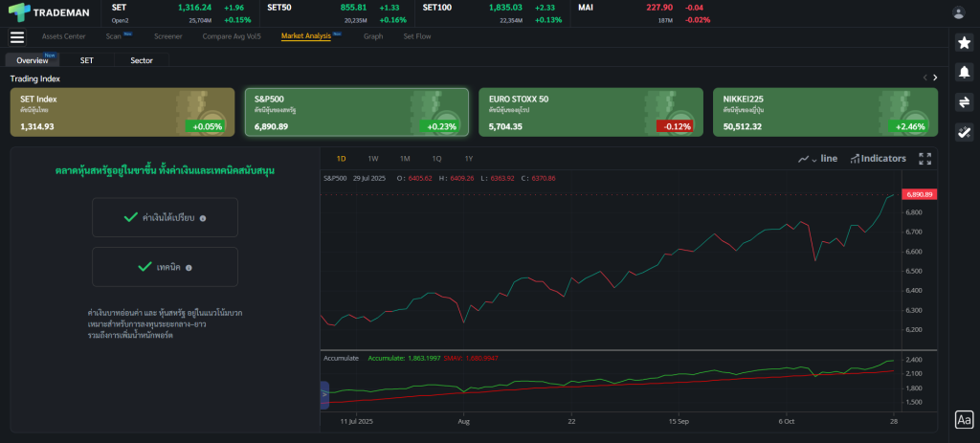Open the Indicators menu
The image size is (980, 443).
pyautogui.click(x=878, y=159)
